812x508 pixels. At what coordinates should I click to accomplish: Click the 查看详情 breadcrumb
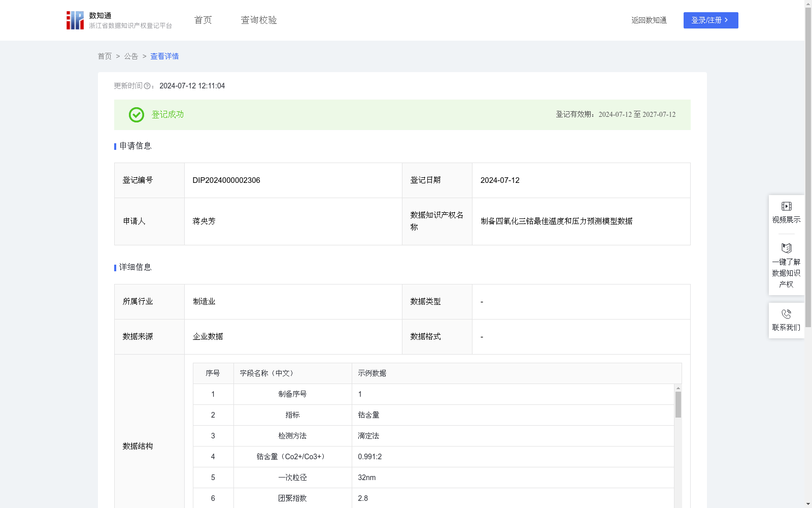click(164, 56)
